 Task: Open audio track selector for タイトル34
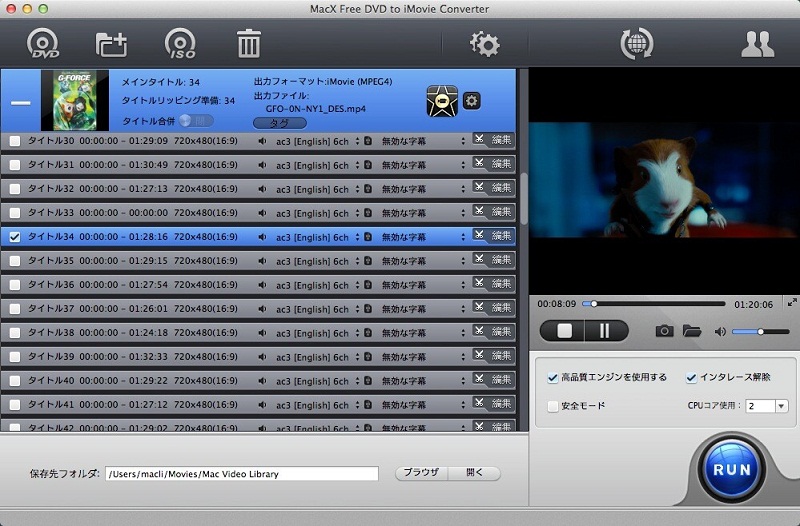[x=317, y=237]
